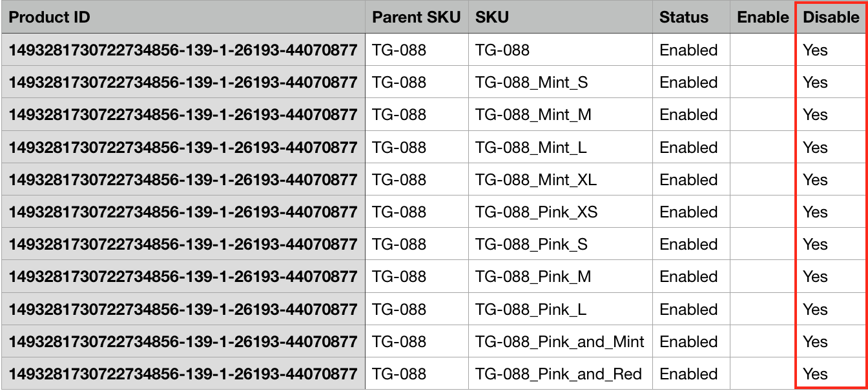This screenshot has width=868, height=391.
Task: Select the Disable 'Yes' cell for TG-088_Pink_L
Action: pos(816,310)
